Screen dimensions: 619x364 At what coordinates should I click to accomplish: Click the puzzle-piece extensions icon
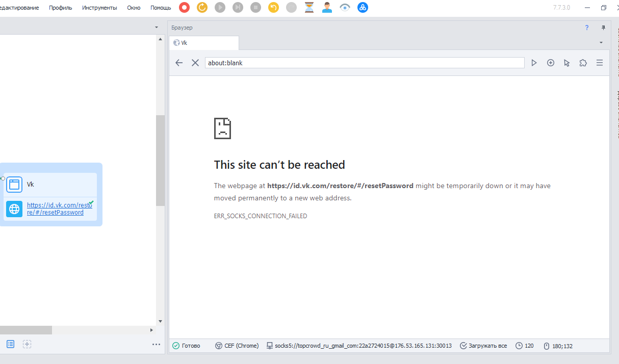(x=583, y=63)
